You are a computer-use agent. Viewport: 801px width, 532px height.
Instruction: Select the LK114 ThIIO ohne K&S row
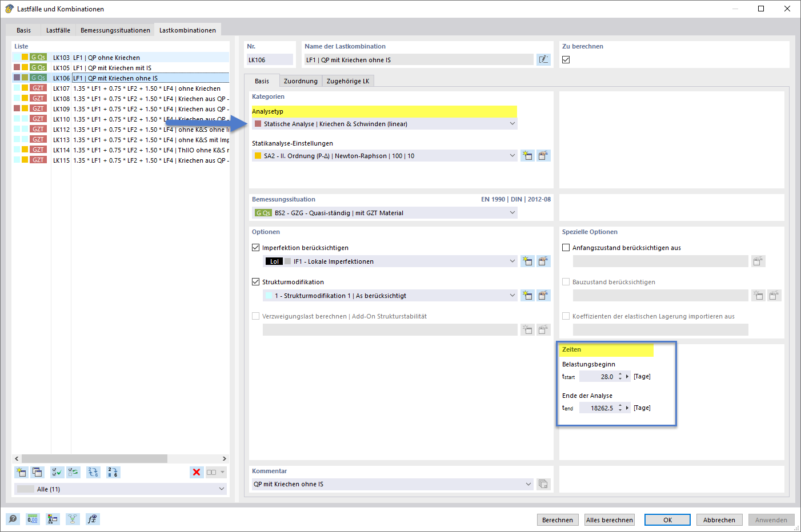click(121, 150)
